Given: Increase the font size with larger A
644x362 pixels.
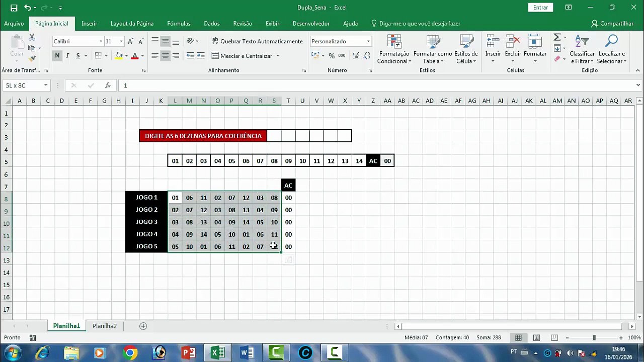Looking at the screenshot, I should 131,41.
